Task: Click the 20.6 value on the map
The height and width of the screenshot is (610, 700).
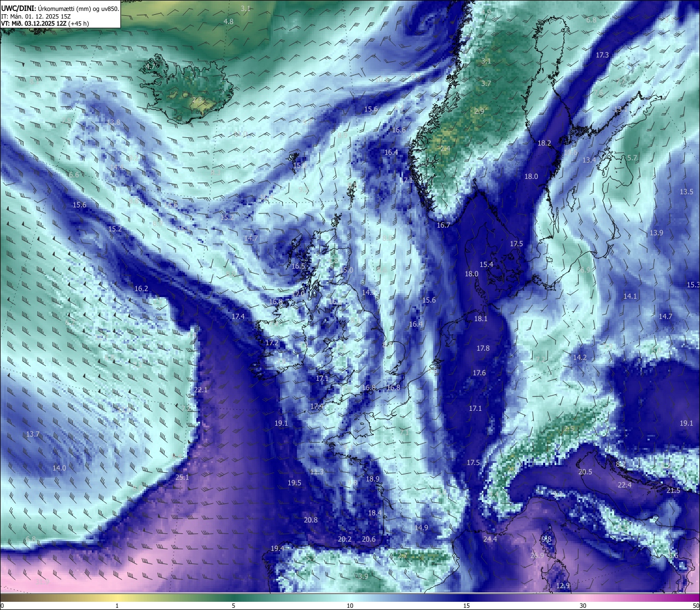Action: pyautogui.click(x=369, y=539)
